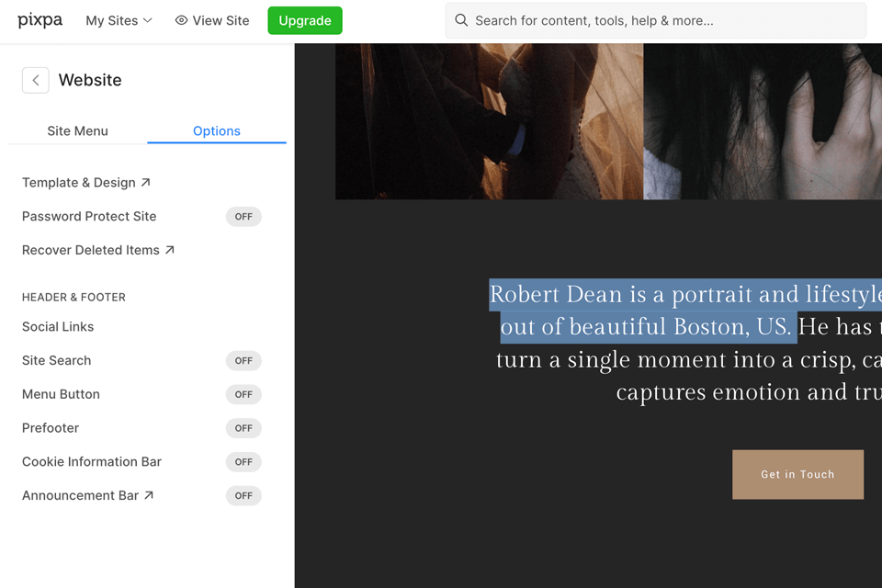This screenshot has height=588, width=882.
Task: Click the HEADER & FOOTER section heading
Action: click(x=73, y=297)
